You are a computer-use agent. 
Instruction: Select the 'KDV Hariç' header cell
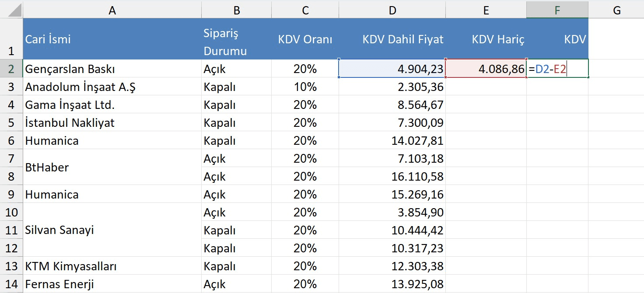coord(486,39)
